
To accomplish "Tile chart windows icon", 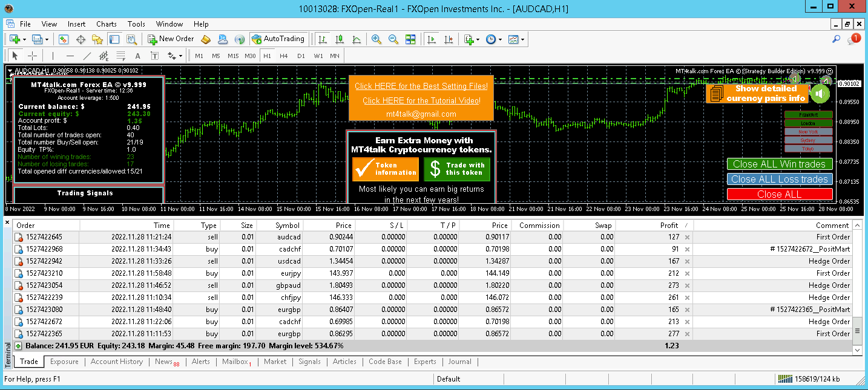I will coord(410,39).
